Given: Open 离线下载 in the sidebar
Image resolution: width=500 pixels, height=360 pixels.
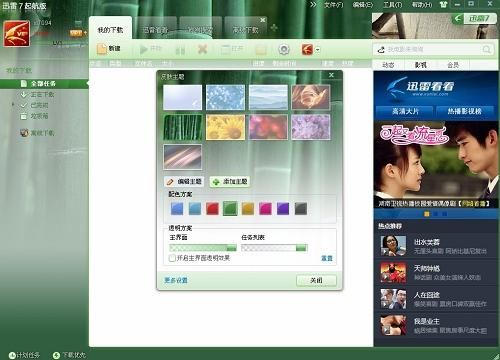Looking at the screenshot, I should [x=43, y=133].
